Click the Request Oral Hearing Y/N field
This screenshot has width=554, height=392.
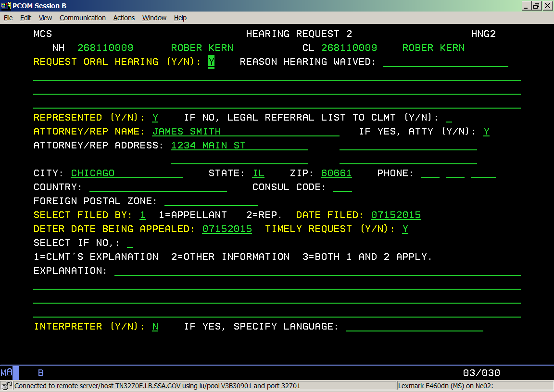click(211, 62)
